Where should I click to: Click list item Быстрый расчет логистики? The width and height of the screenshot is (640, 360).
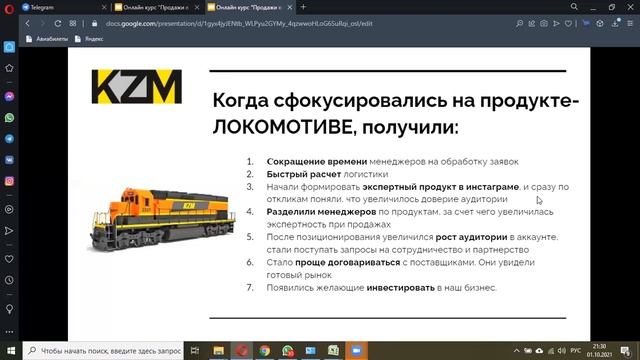point(327,174)
